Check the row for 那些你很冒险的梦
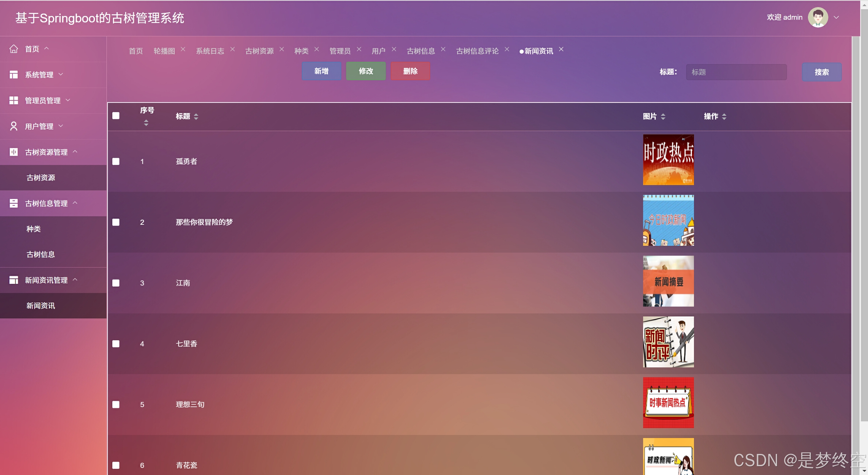This screenshot has width=868, height=475. [116, 222]
